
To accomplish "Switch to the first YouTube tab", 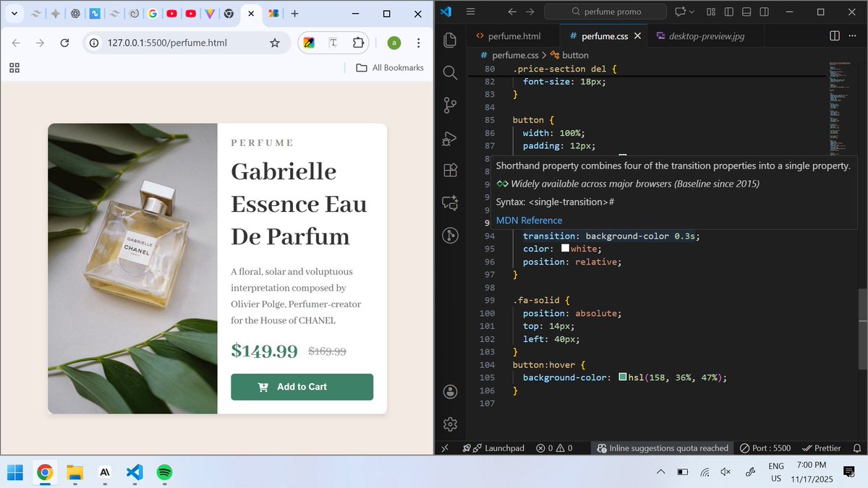I will tap(171, 13).
